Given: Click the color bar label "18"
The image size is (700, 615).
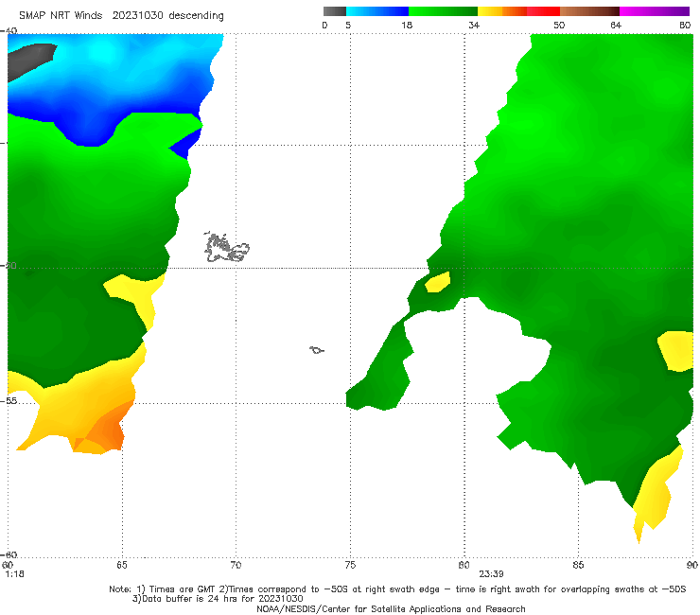Looking at the screenshot, I should point(407,26).
